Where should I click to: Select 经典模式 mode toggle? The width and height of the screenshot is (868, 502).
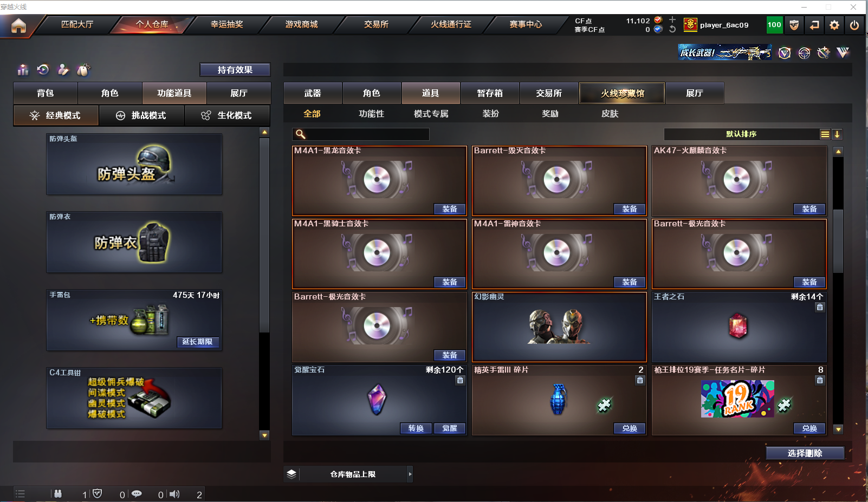[x=56, y=115]
